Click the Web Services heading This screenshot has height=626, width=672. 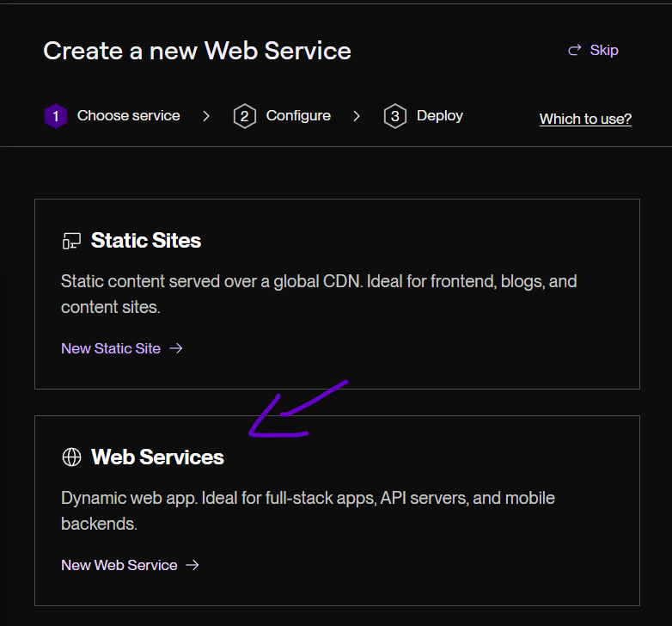(157, 457)
